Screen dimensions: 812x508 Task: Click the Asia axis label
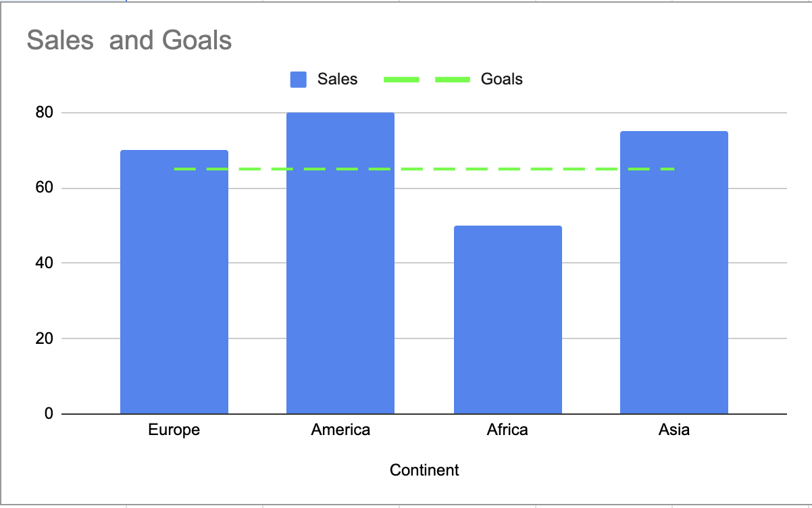(x=674, y=430)
